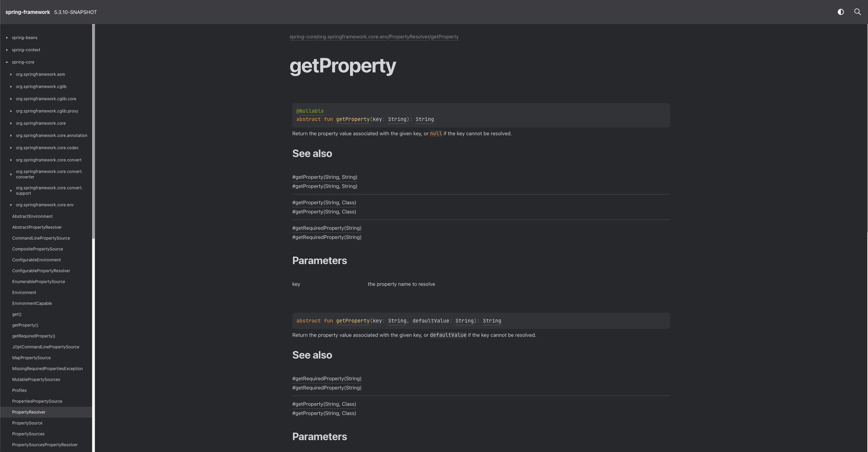Screen dimensions: 868x452
Task: Expand the spring-beans module
Action: (x=7, y=37)
